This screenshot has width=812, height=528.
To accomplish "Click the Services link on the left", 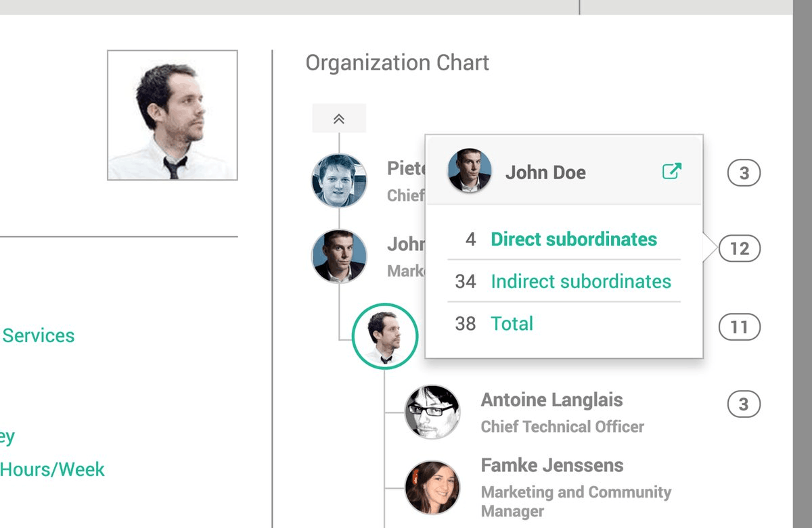I will (x=39, y=335).
